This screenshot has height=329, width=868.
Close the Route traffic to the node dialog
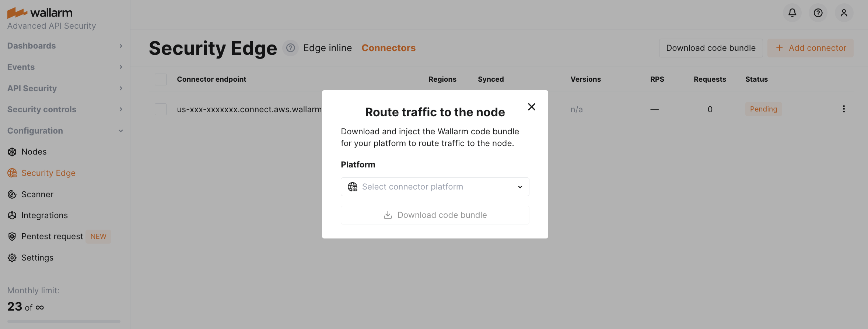pos(531,107)
